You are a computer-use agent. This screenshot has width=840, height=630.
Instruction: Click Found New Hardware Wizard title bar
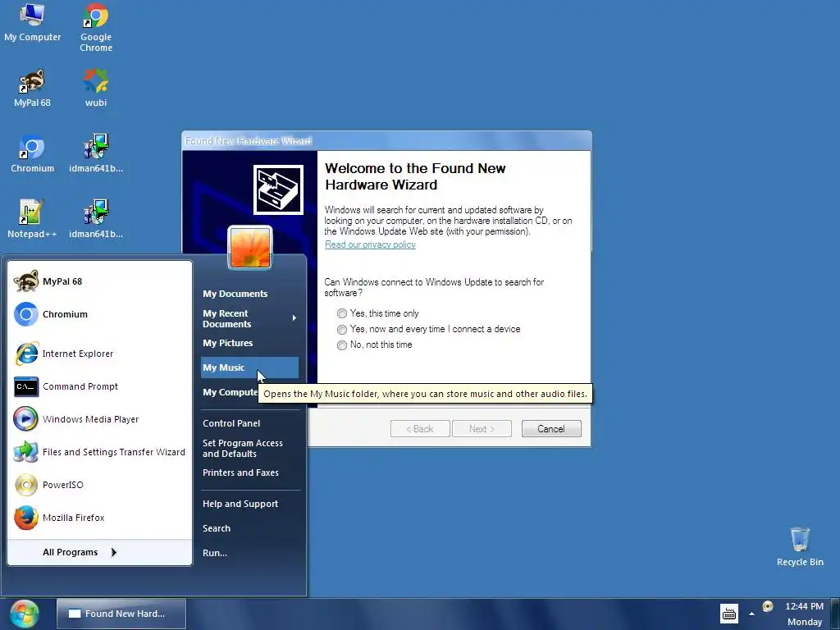[387, 141]
